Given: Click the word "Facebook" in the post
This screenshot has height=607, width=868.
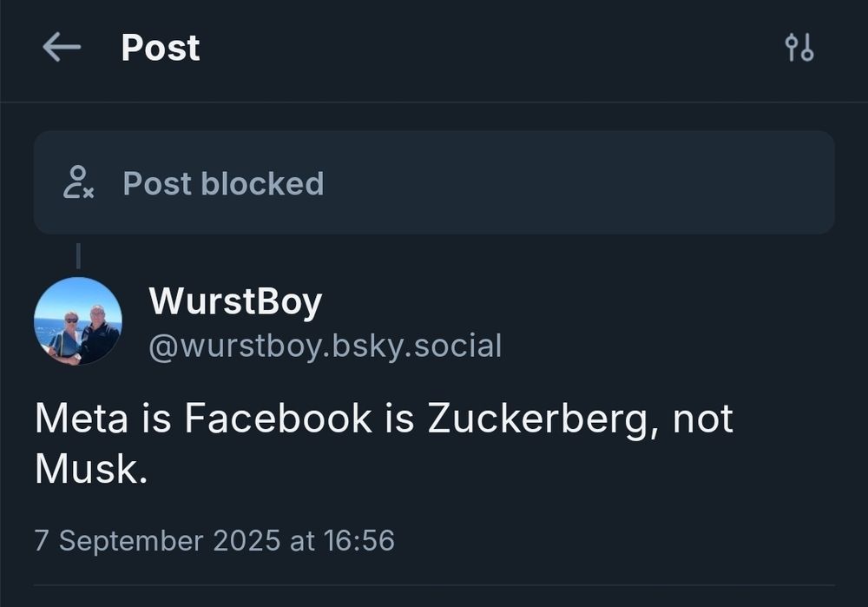Looking at the screenshot, I should click(278, 419).
